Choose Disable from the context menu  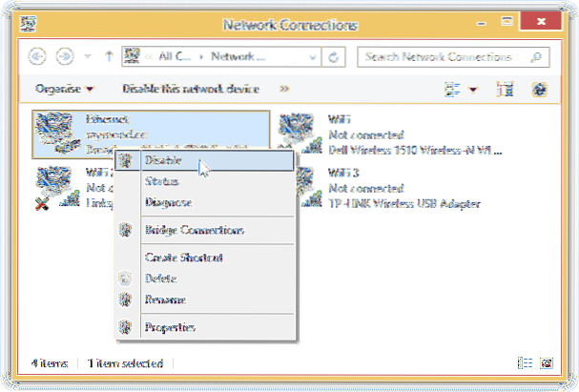click(x=204, y=160)
